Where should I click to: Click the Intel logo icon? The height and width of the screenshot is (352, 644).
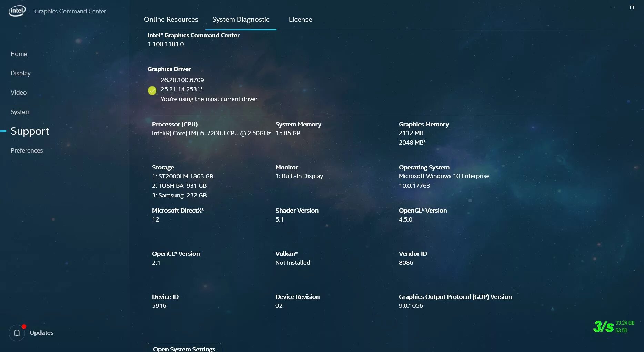[17, 11]
